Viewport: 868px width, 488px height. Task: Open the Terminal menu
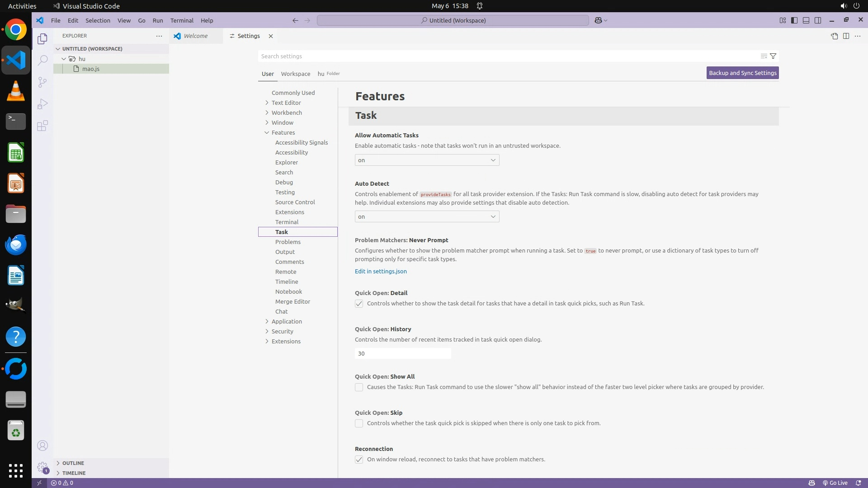point(182,20)
